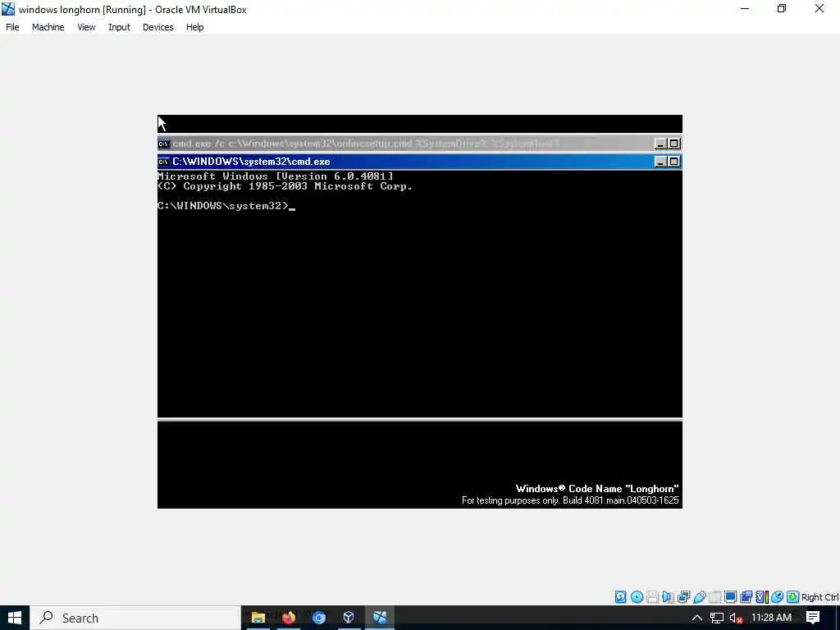Click the active cmd.exe title bar system icon

(x=164, y=162)
